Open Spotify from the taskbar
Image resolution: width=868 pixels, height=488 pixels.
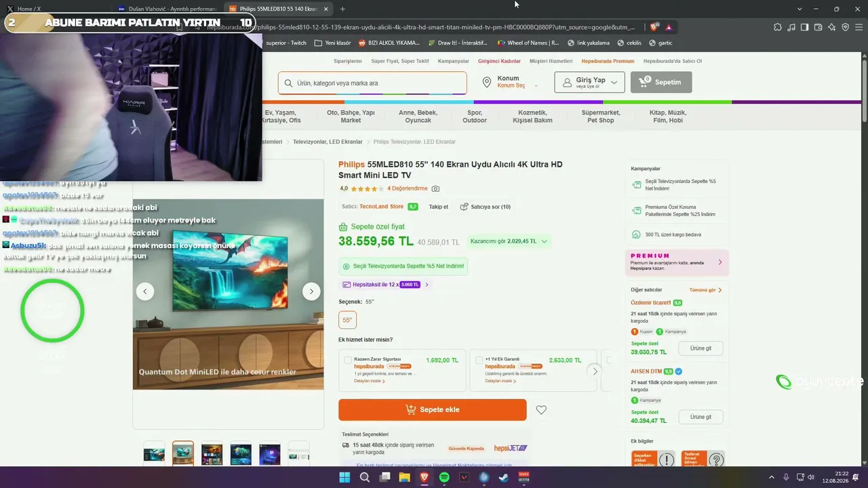pos(444,478)
